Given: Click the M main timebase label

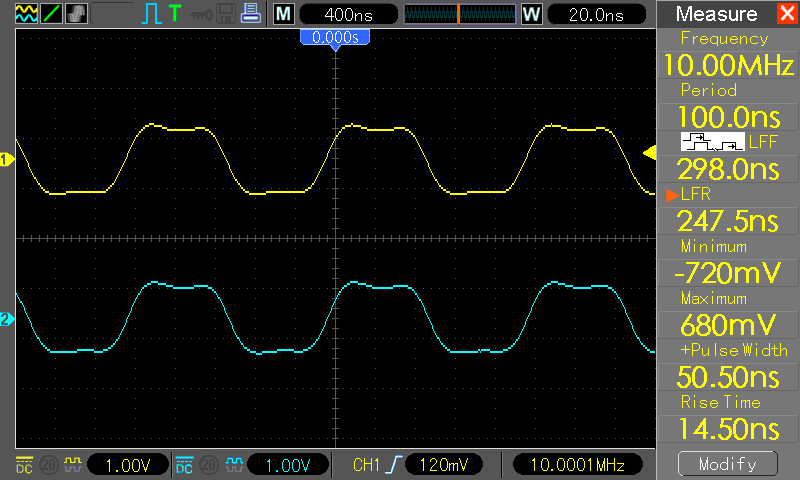Looking at the screenshot, I should (284, 14).
